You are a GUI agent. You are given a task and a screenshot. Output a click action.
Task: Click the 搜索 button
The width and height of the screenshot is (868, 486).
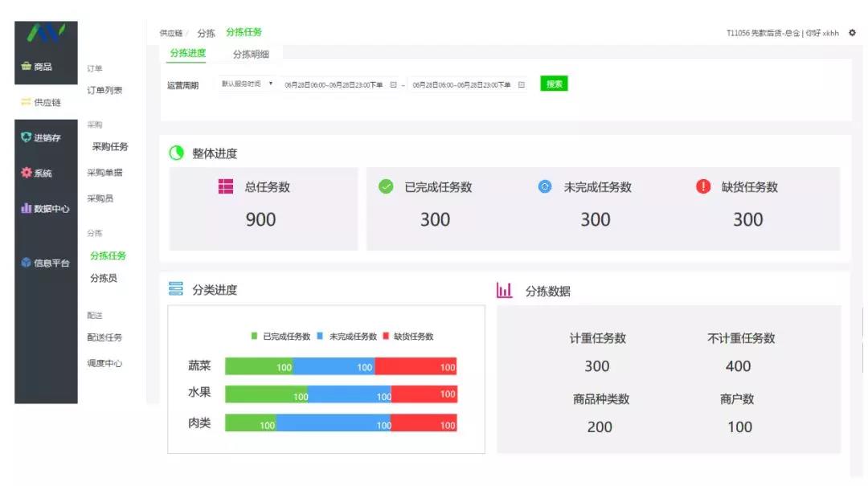point(552,84)
